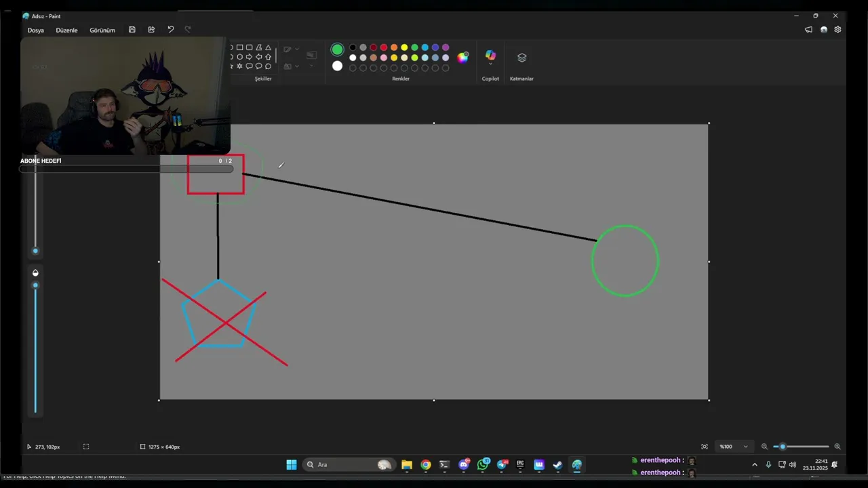
Task: Undo the last action
Action: pyautogui.click(x=170, y=30)
